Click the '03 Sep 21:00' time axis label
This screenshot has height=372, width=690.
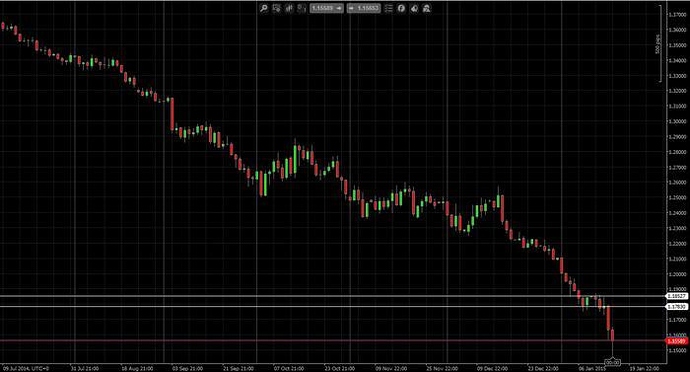[187, 368]
